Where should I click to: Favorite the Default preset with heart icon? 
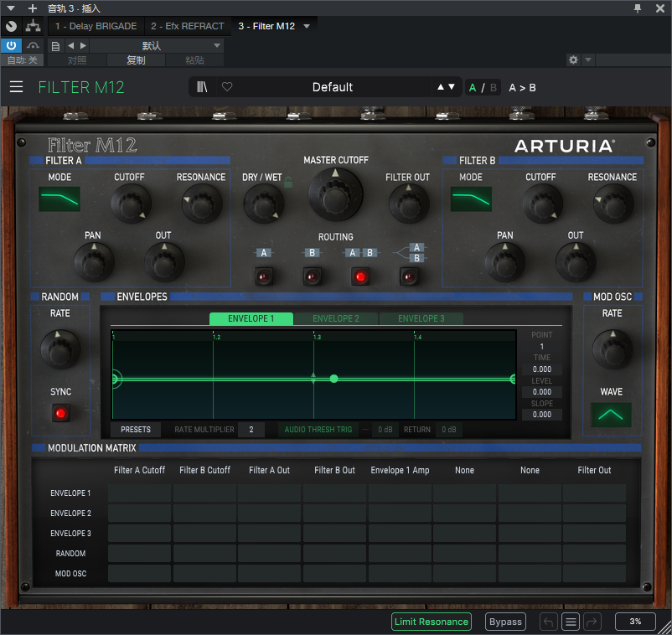(227, 87)
